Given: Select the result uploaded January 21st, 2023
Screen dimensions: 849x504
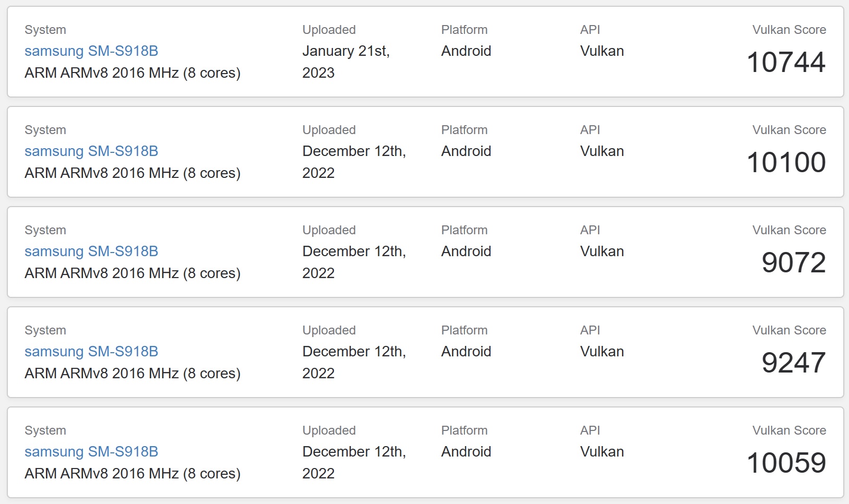Looking at the screenshot, I should 346,62.
